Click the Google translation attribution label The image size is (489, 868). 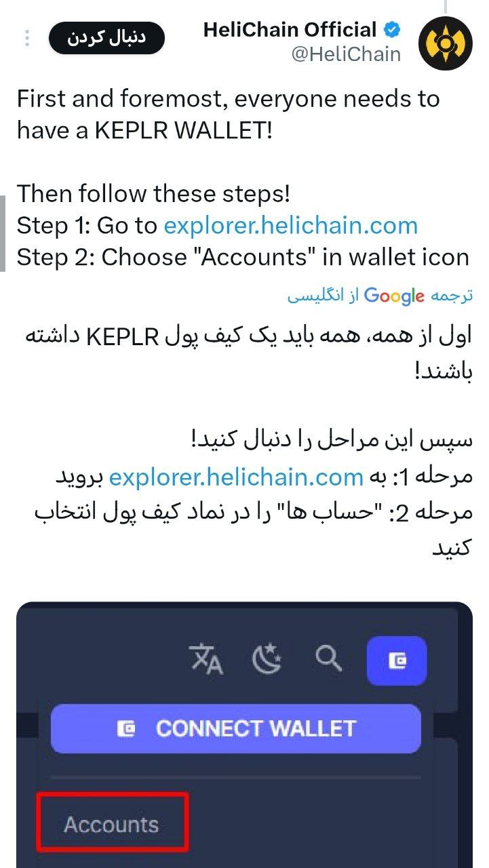[x=380, y=296]
